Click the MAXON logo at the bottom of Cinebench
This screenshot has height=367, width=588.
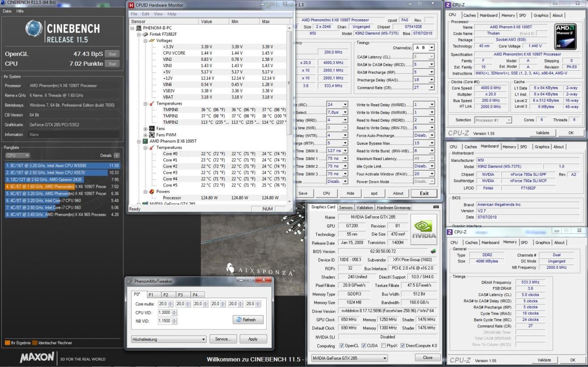click(x=38, y=358)
